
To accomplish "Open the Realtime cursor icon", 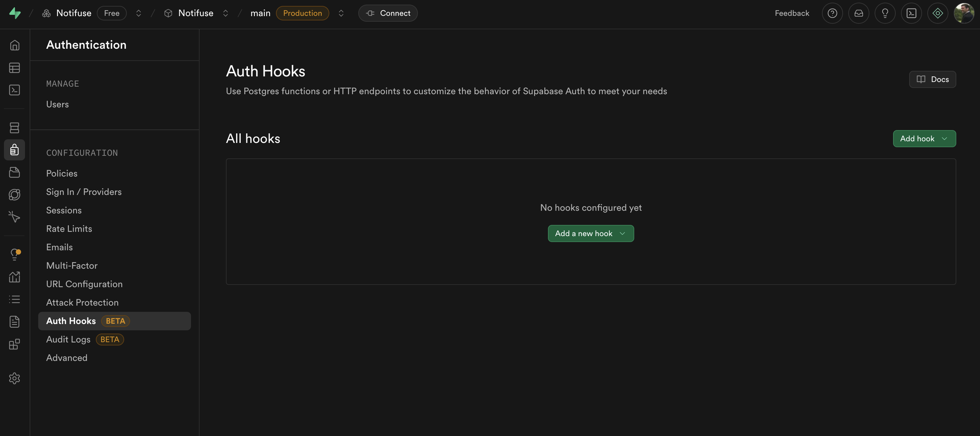I will (14, 217).
